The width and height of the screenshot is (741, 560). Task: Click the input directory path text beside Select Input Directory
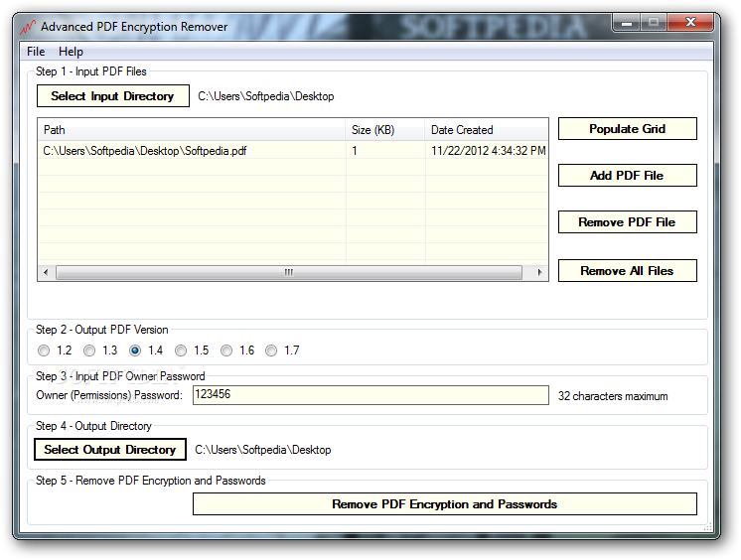(x=265, y=96)
